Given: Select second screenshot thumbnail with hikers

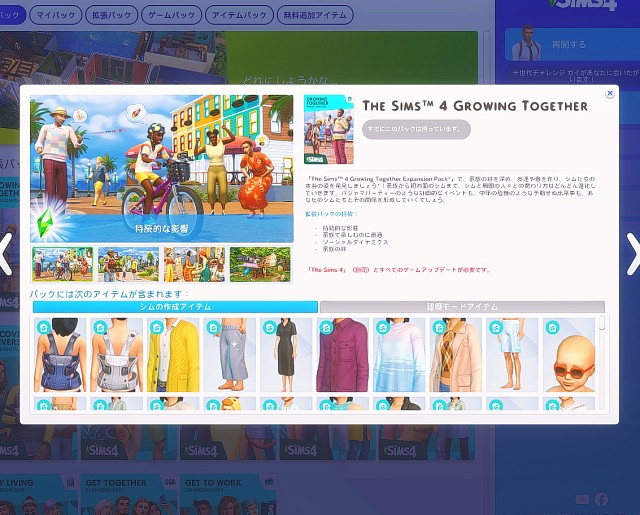Looking at the screenshot, I should click(x=128, y=264).
